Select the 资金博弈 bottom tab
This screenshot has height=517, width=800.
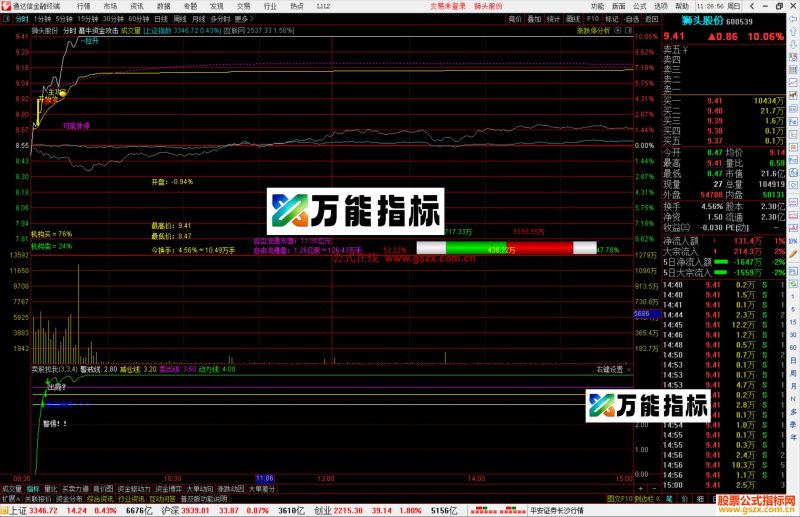point(169,489)
